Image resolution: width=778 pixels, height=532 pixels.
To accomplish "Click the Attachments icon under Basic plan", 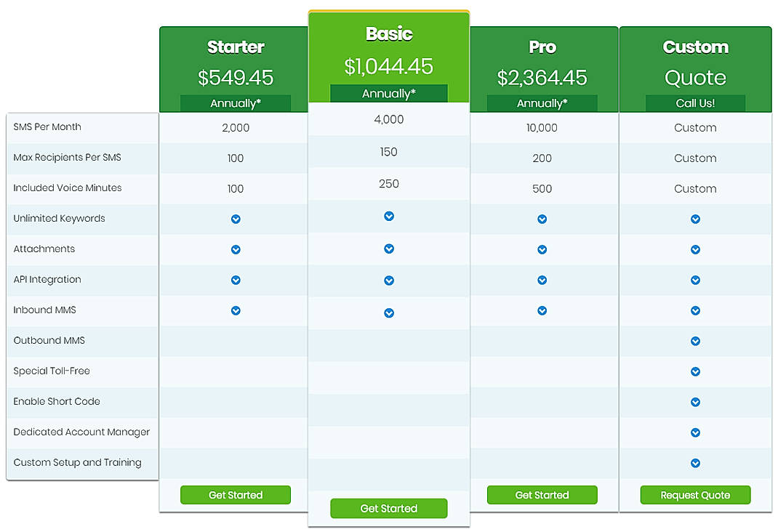I will (x=389, y=249).
